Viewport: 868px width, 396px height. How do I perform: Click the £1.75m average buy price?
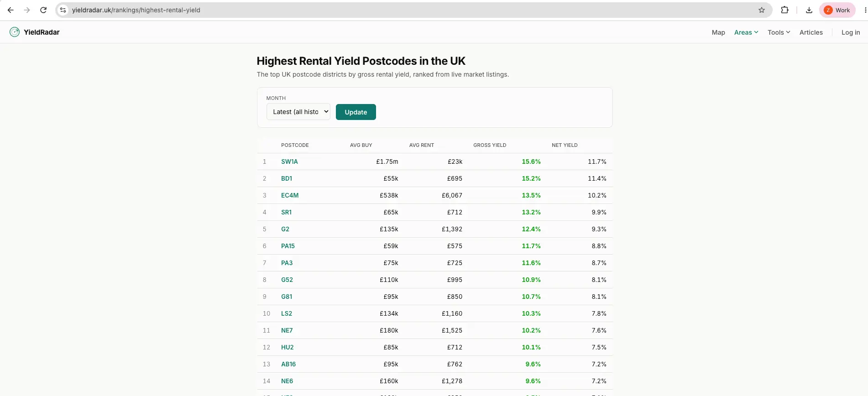point(387,162)
